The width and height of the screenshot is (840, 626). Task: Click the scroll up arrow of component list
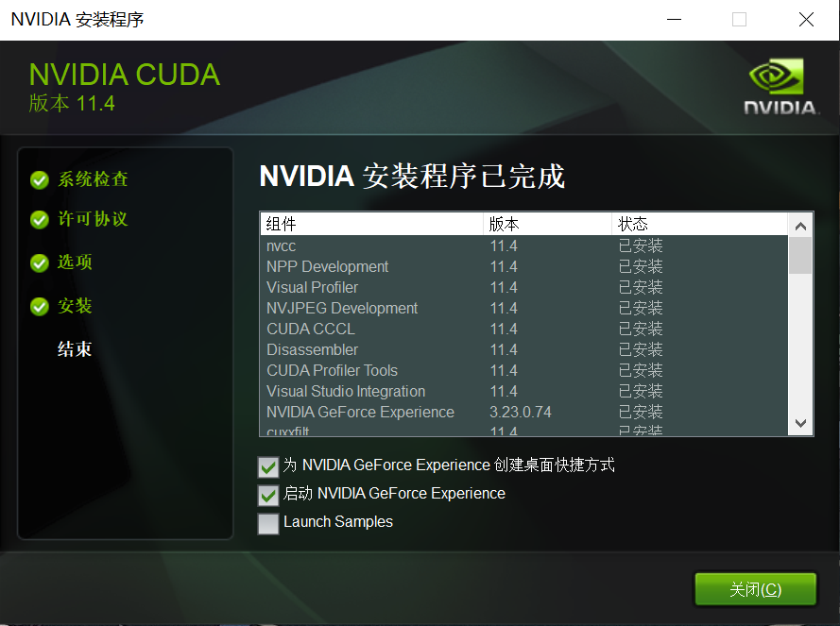pos(801,226)
